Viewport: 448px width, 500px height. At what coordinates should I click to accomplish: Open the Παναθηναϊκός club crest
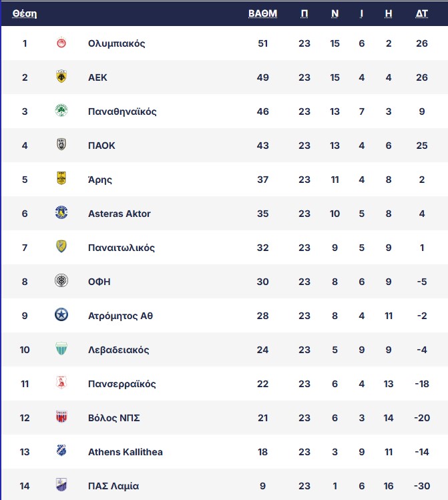(x=61, y=111)
